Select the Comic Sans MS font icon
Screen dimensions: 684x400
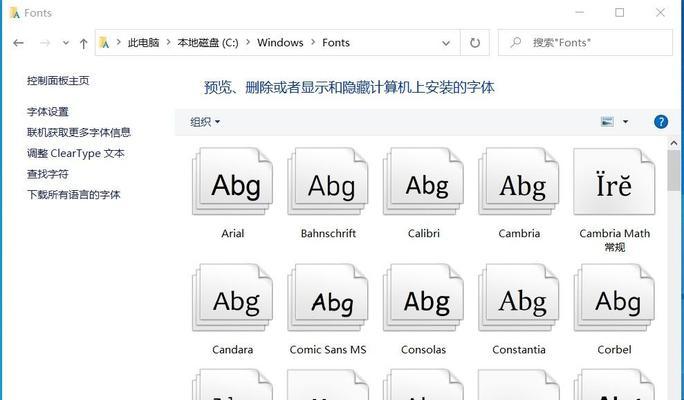[328, 297]
